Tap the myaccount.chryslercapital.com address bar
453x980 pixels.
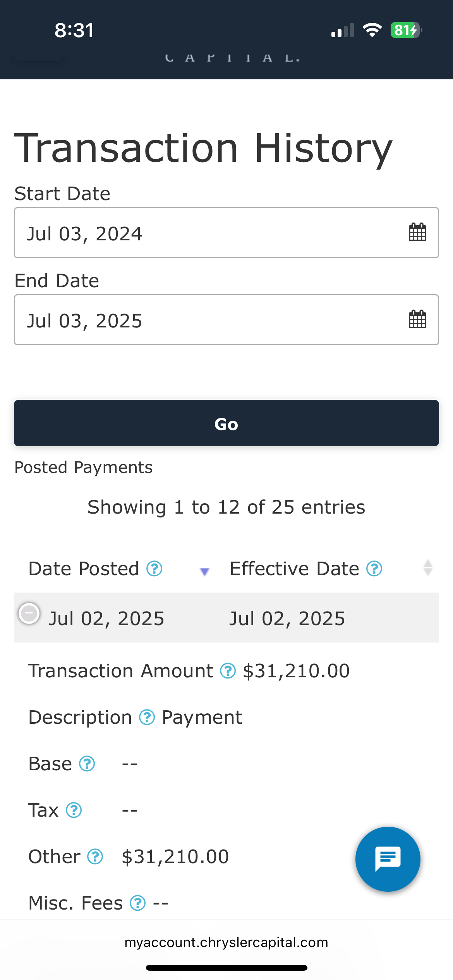coord(226,942)
